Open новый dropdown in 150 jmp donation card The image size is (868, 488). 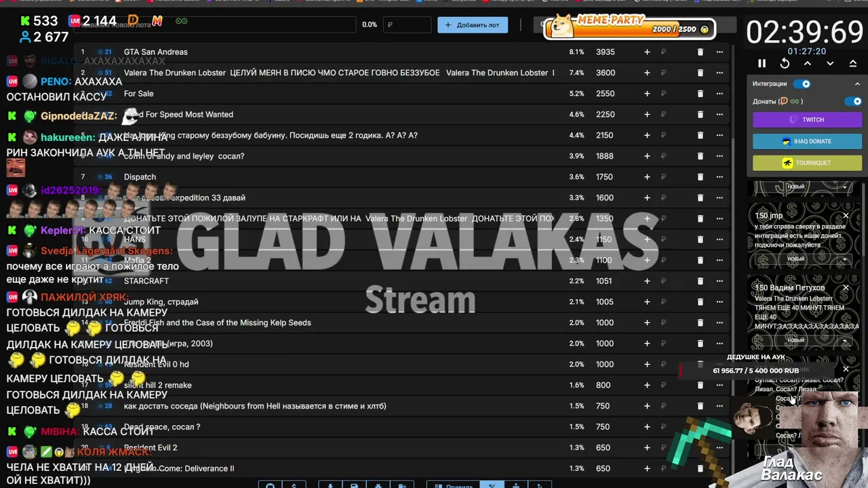click(802, 259)
